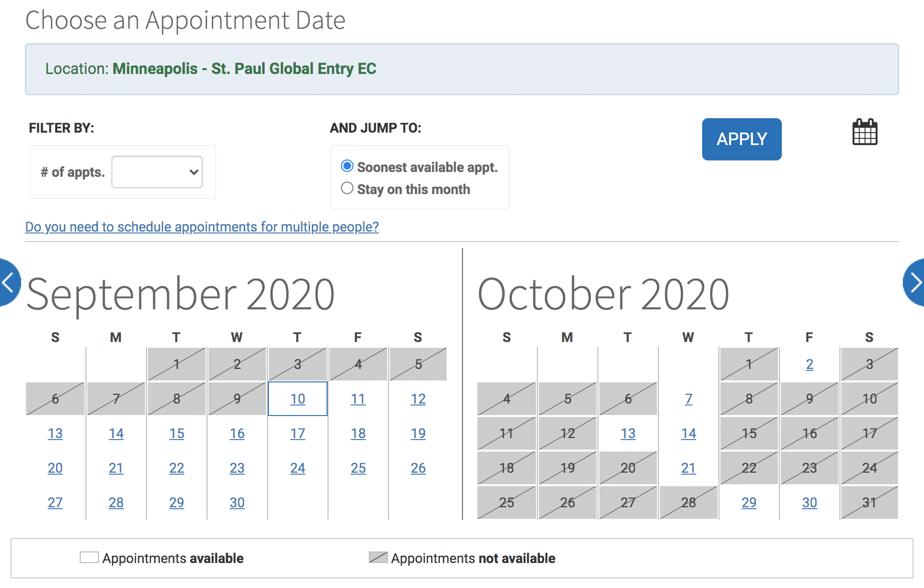Select September 10 appointment date

(297, 398)
